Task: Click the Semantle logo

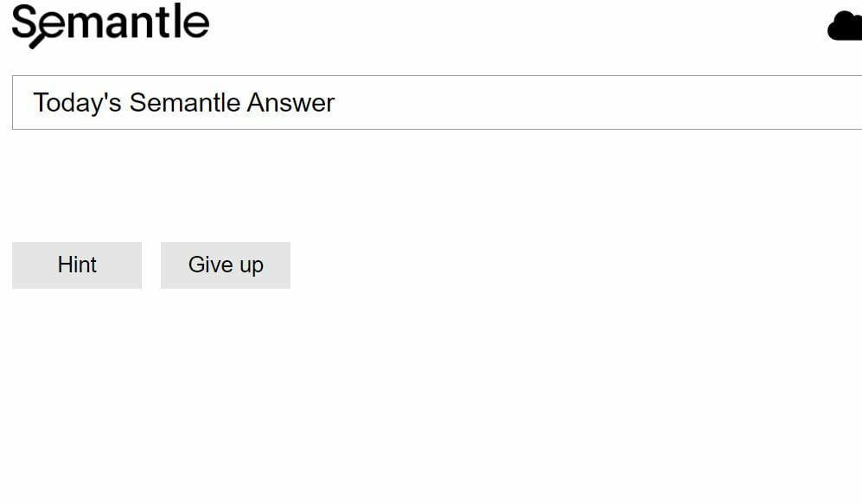Action: point(111,25)
